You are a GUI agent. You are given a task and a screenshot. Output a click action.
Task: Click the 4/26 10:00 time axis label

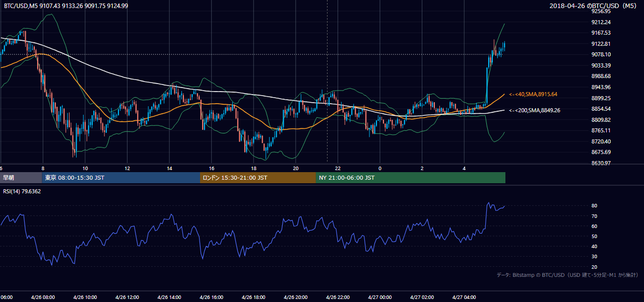click(x=85, y=297)
